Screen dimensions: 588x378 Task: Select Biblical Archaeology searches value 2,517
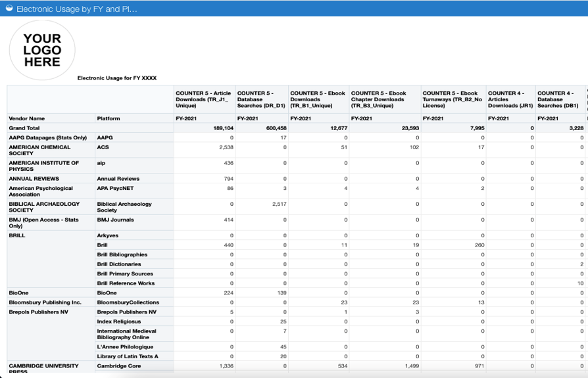tap(280, 204)
